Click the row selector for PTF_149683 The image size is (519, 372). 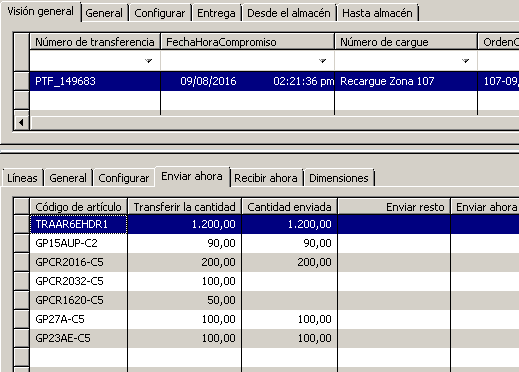(21, 81)
